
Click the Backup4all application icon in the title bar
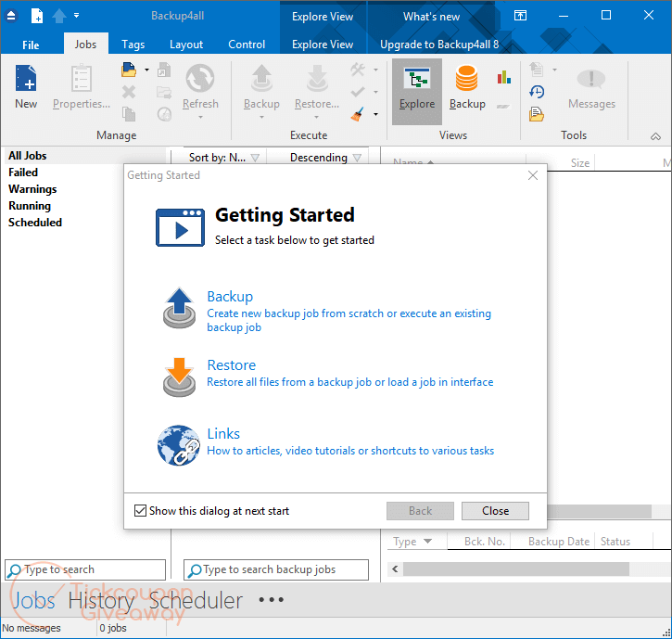[11, 16]
